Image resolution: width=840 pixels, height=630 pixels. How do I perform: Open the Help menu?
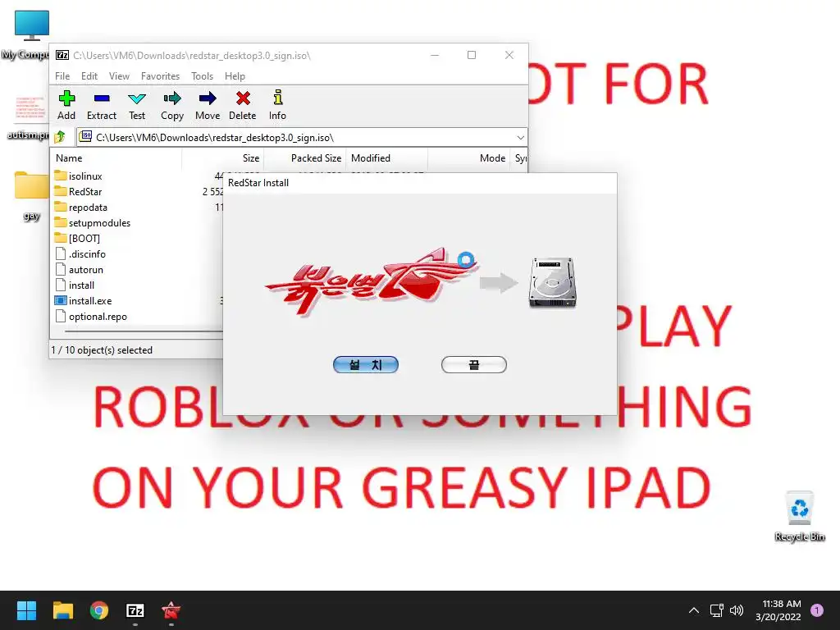tap(235, 76)
